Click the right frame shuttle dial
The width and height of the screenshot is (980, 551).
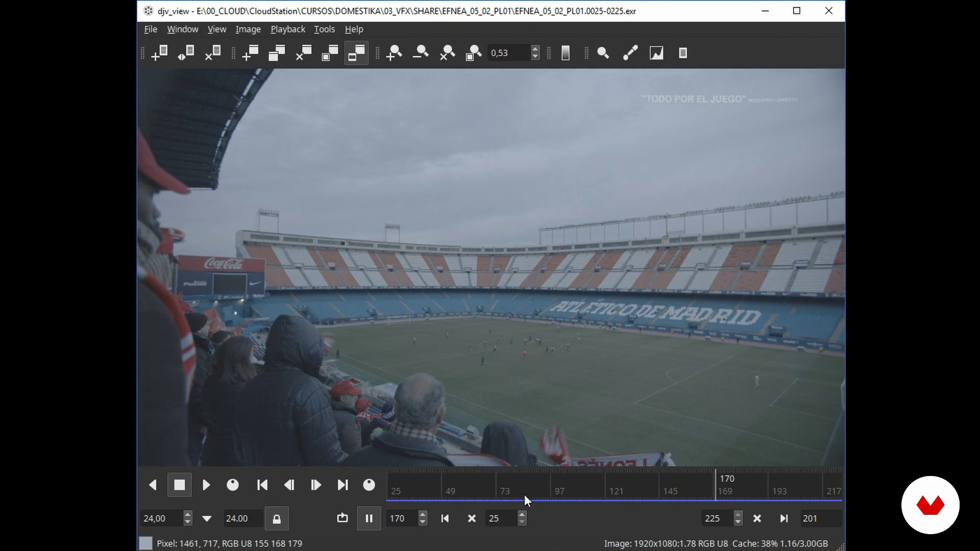click(x=369, y=485)
